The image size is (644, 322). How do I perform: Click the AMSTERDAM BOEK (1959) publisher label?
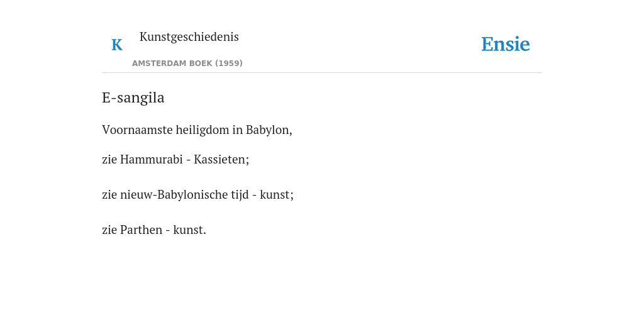pyautogui.click(x=187, y=64)
